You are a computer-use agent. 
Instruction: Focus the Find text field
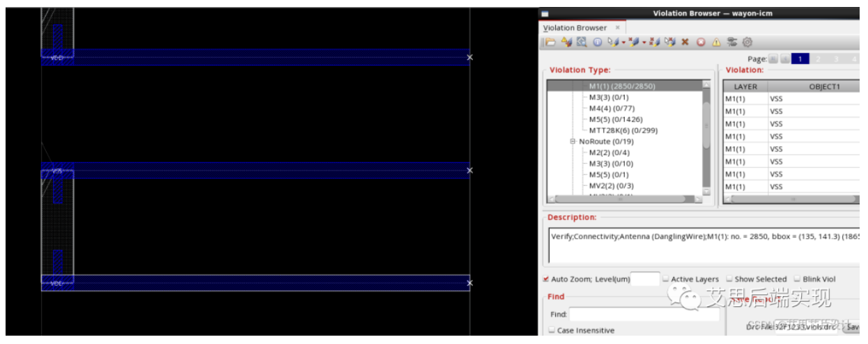point(644,315)
